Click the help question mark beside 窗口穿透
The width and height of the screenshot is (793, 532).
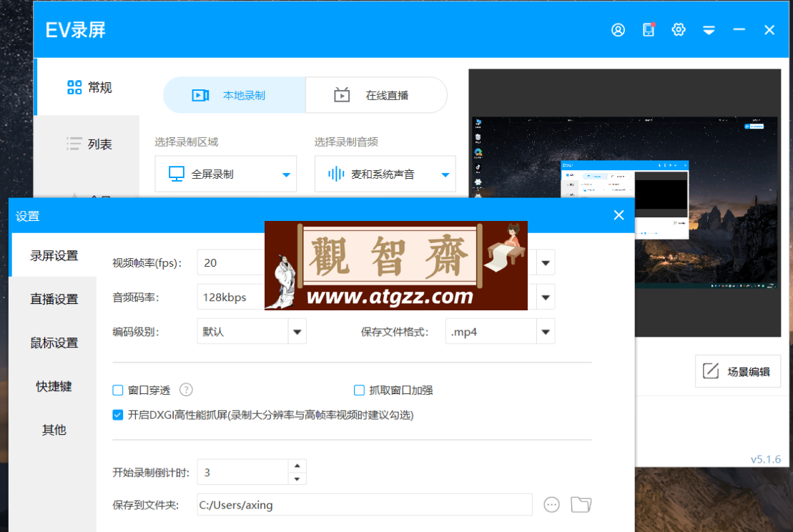click(186, 390)
